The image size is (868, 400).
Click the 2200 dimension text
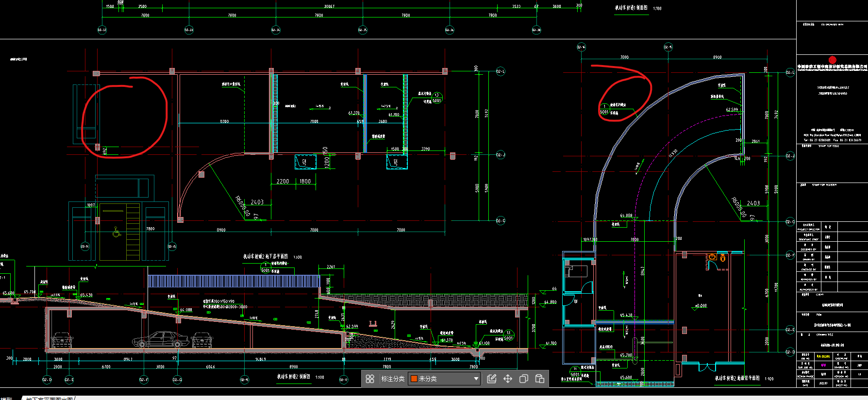point(283,181)
